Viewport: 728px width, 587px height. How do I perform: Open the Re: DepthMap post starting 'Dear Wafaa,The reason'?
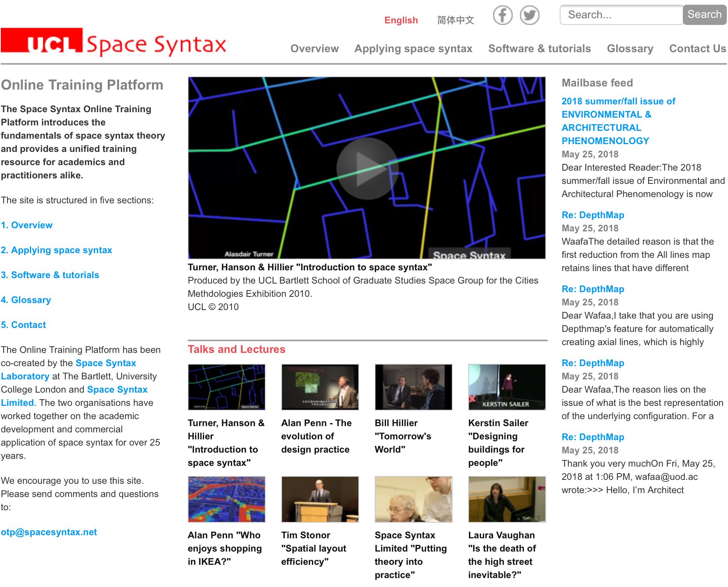click(593, 363)
